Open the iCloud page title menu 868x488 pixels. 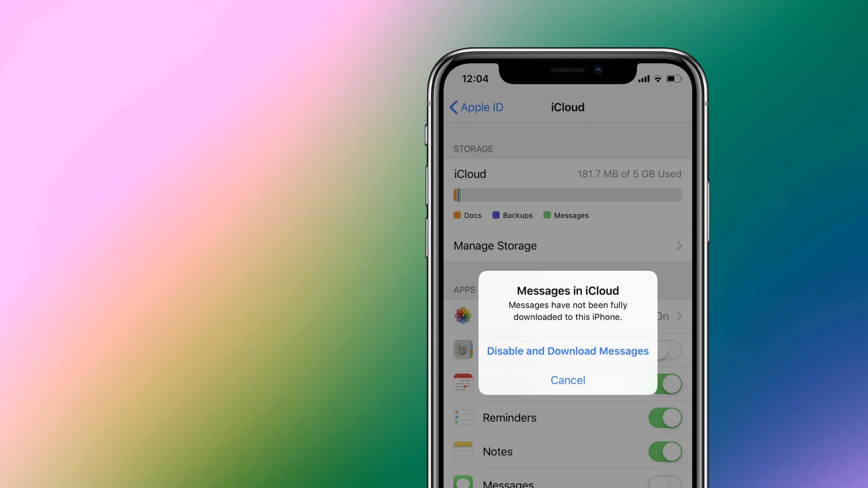click(x=567, y=107)
